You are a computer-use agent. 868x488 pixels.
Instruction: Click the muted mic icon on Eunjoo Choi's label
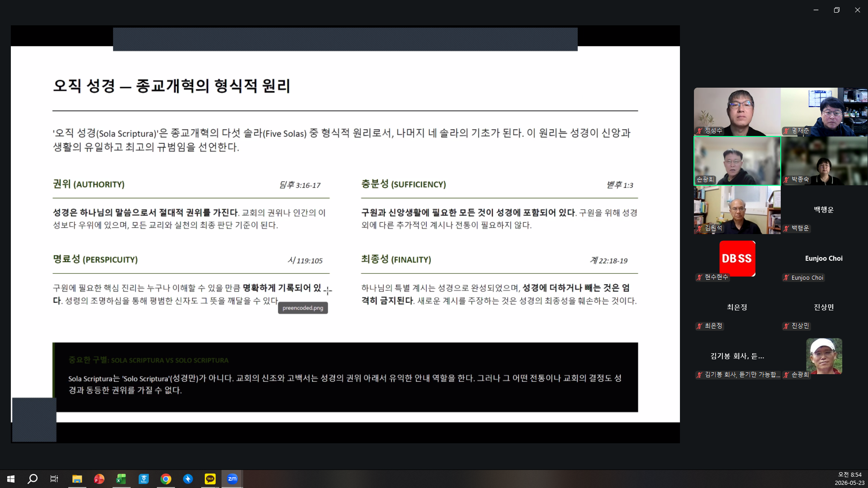[x=787, y=278]
